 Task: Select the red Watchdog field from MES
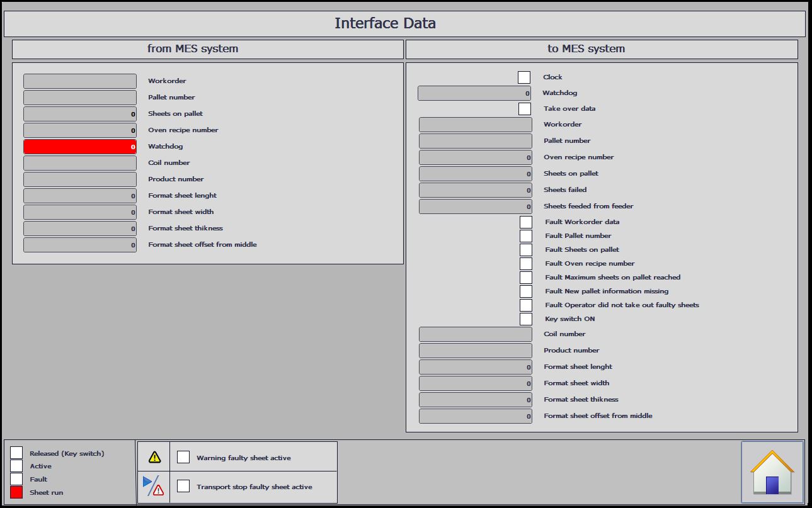pos(80,147)
